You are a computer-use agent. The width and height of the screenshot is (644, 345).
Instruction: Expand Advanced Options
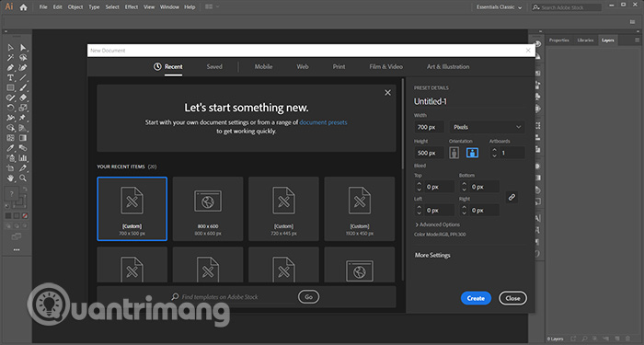437,224
